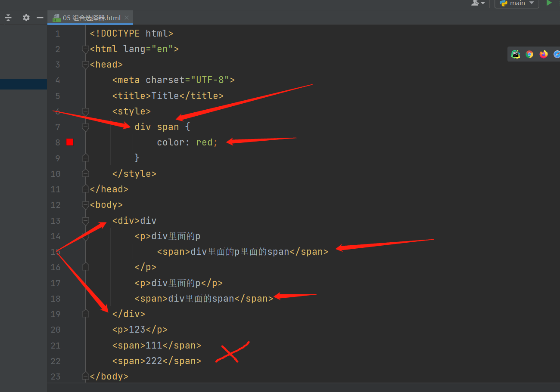Click the <span>div里面的span</span> line
This screenshot has width=560, height=392.
[x=204, y=298]
